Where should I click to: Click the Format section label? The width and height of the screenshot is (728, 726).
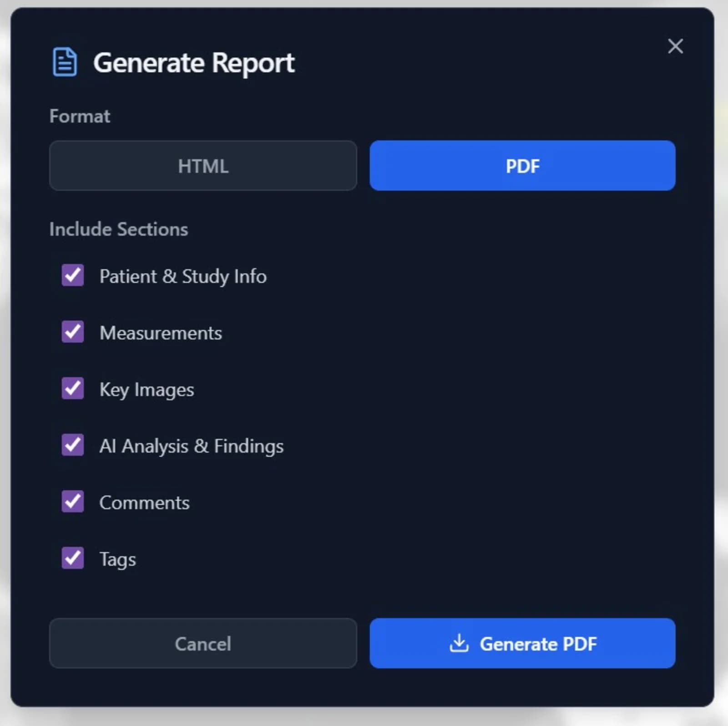[80, 116]
